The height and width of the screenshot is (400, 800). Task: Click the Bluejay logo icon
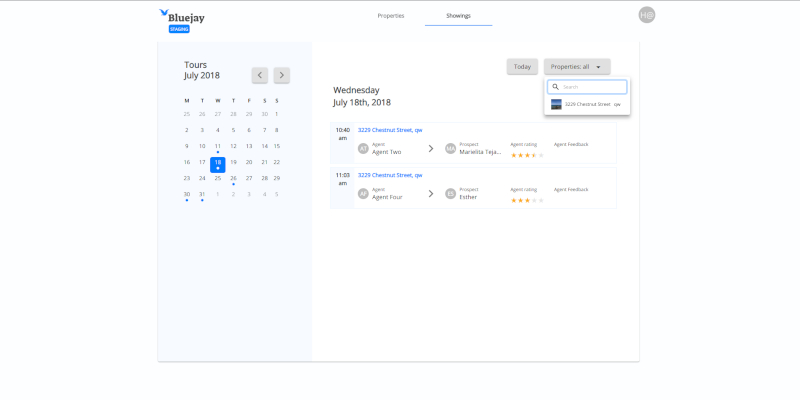[x=164, y=14]
